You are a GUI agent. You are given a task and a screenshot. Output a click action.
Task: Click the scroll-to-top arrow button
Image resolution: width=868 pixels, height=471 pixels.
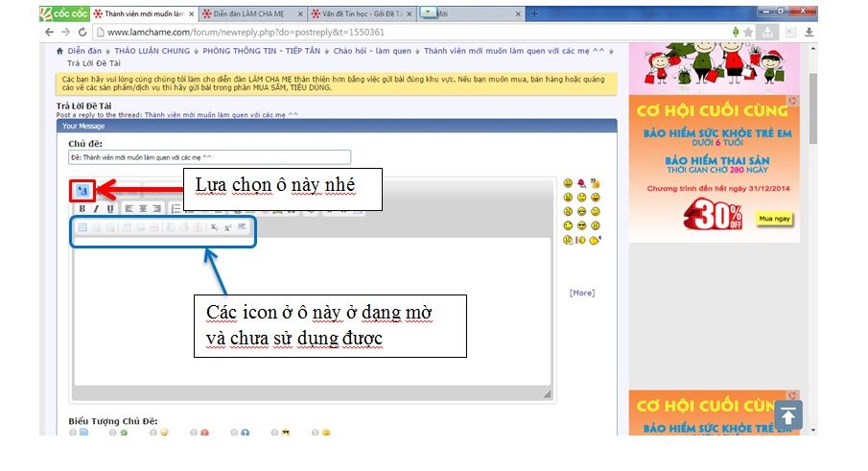click(x=787, y=415)
